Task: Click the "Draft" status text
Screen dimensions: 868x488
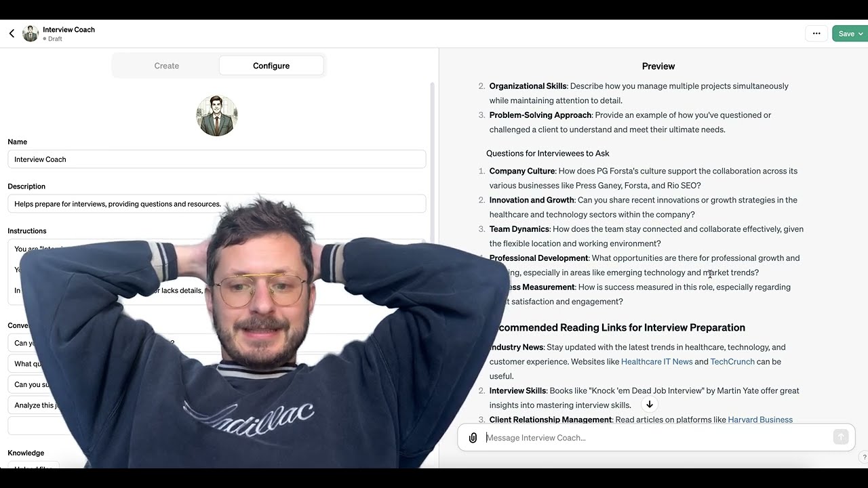Action: [x=55, y=39]
